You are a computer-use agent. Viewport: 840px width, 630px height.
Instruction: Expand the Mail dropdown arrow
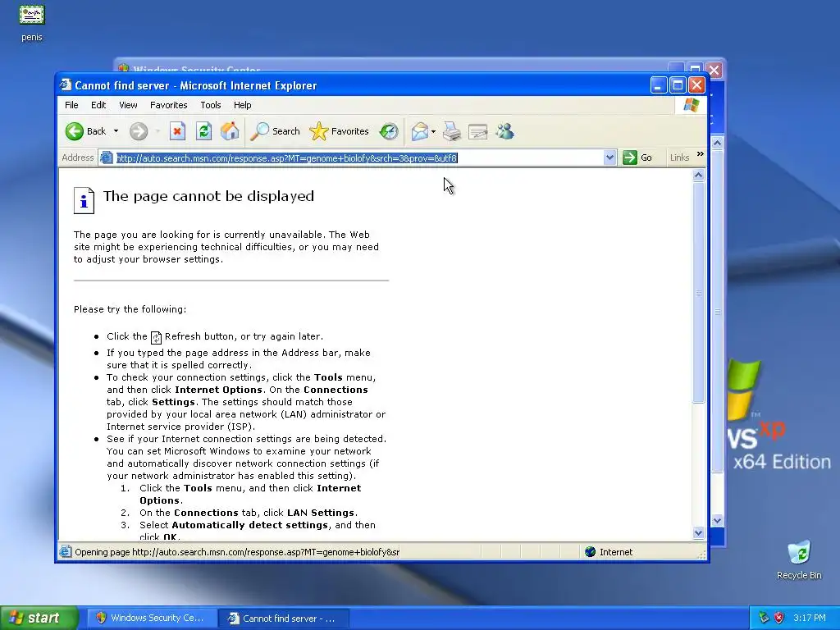click(433, 131)
